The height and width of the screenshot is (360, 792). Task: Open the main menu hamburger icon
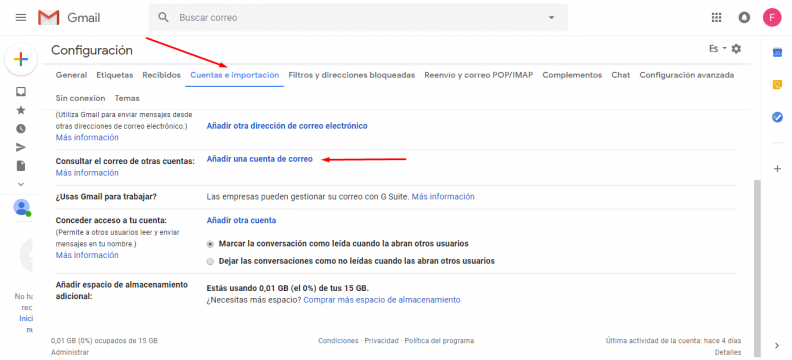point(21,18)
